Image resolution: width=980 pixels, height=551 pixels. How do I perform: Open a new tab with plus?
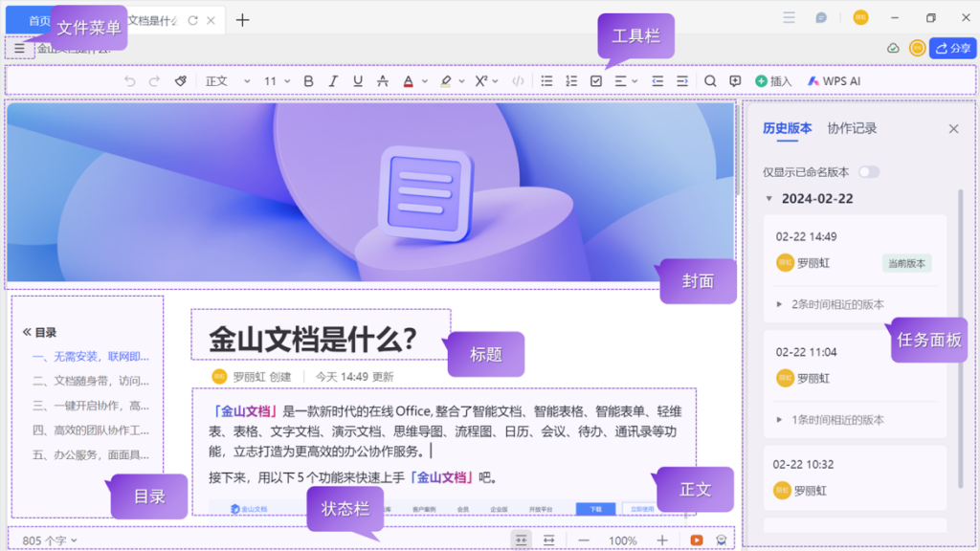coord(242,20)
